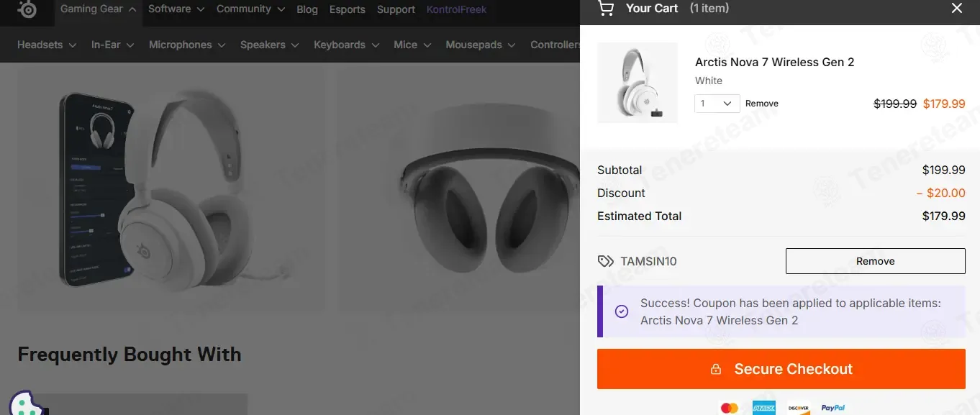
Task: Click the Discover payment icon
Action: 799,408
